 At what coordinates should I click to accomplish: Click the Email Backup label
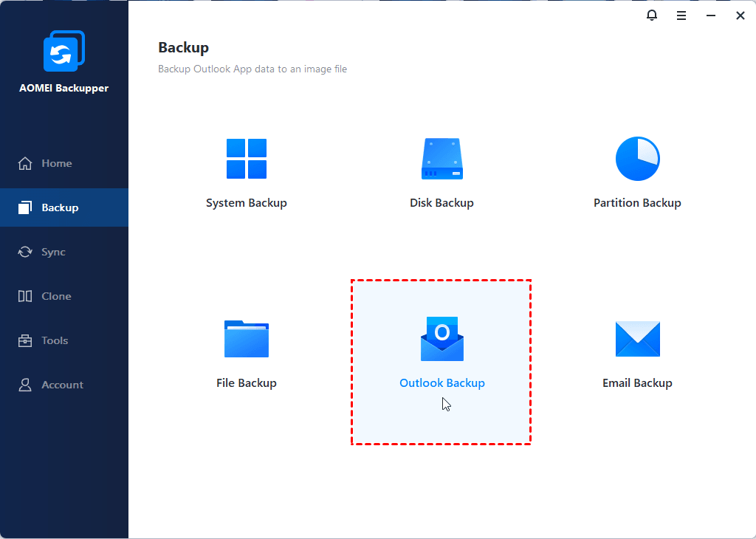click(637, 383)
